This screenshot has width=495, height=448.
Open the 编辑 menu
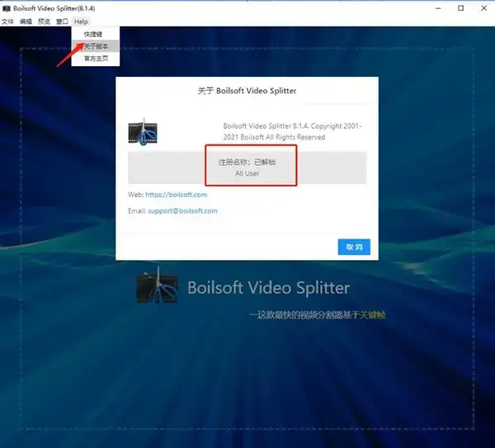tap(26, 21)
